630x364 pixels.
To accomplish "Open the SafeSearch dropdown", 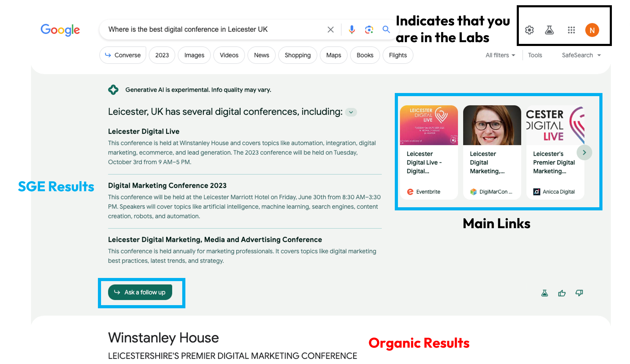I will (581, 55).
